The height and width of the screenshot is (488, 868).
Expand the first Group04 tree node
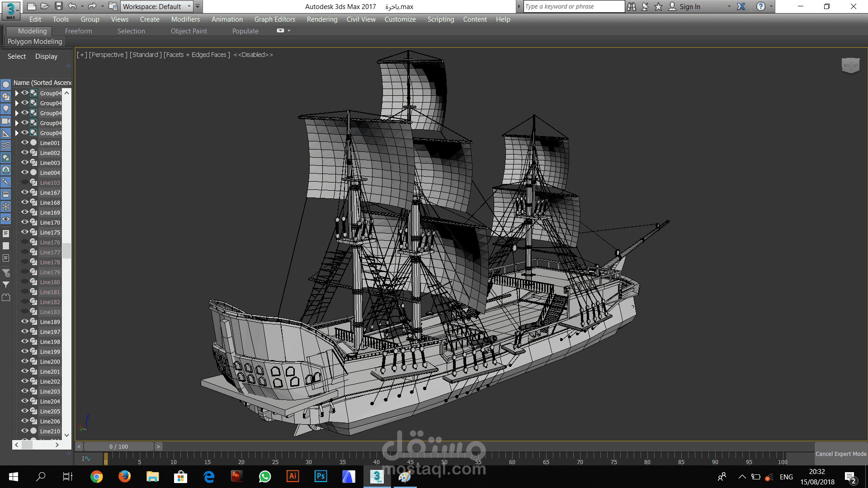(x=17, y=93)
